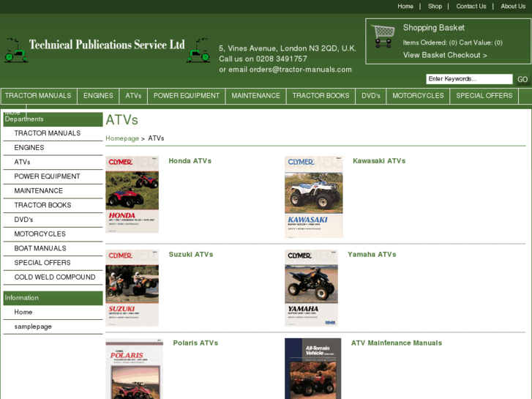Open TRACTOR MANUALS in main navigation bar
The image size is (532, 399).
(38, 96)
